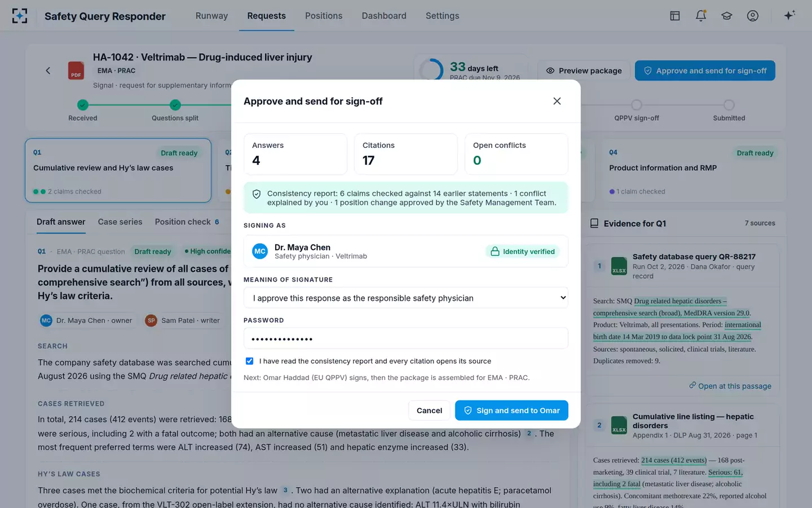Go to the Dashboard nav tab

[x=384, y=16]
